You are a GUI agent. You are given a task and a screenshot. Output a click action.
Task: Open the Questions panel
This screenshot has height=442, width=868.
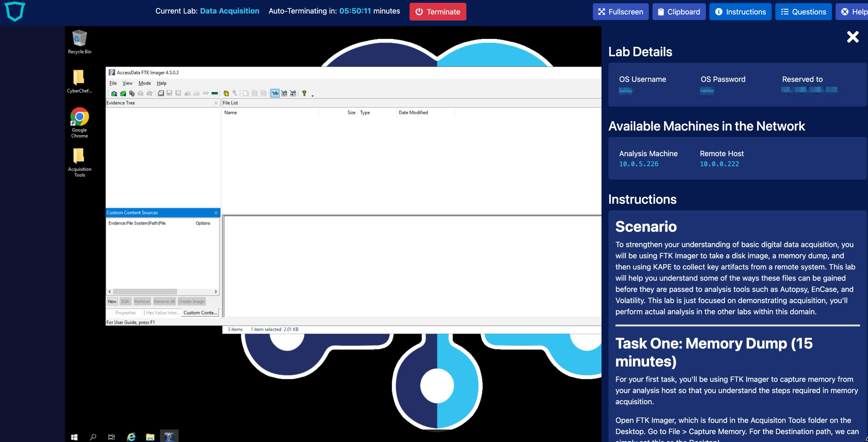(803, 12)
